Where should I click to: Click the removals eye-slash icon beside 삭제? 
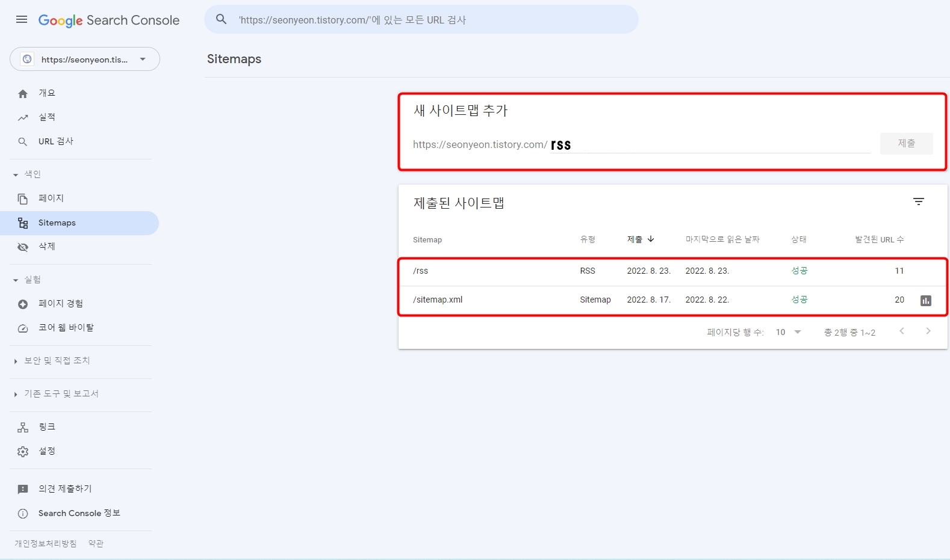[23, 247]
